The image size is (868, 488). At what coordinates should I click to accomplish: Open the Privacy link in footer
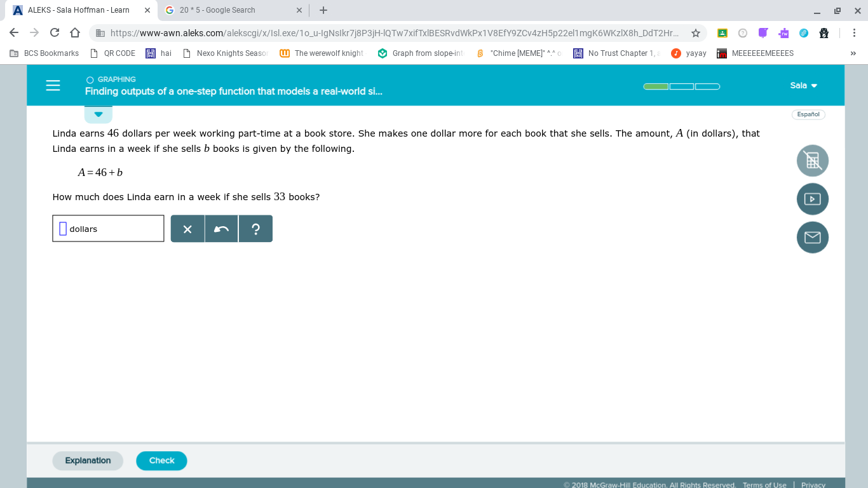coord(813,485)
